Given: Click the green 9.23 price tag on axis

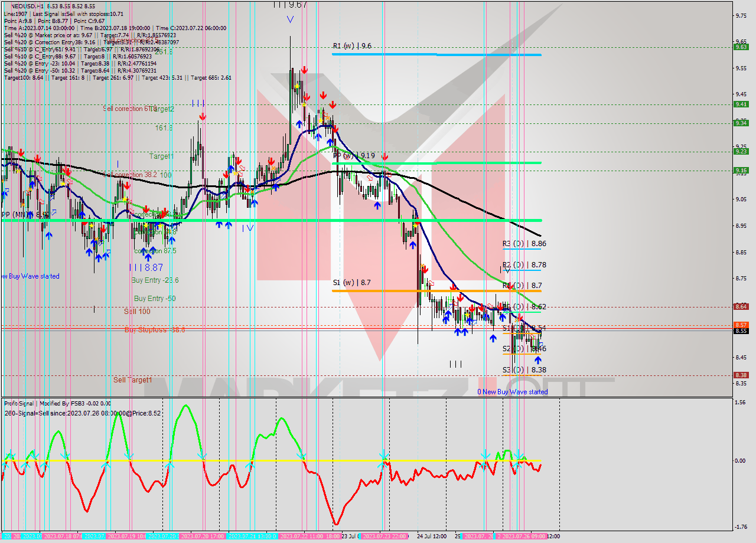Looking at the screenshot, I should coord(741,151).
